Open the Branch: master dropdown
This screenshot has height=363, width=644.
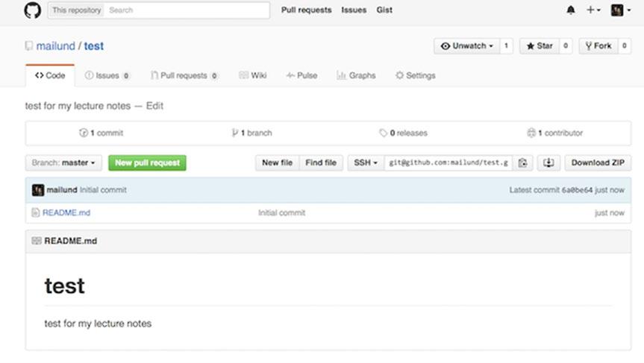[x=63, y=162]
